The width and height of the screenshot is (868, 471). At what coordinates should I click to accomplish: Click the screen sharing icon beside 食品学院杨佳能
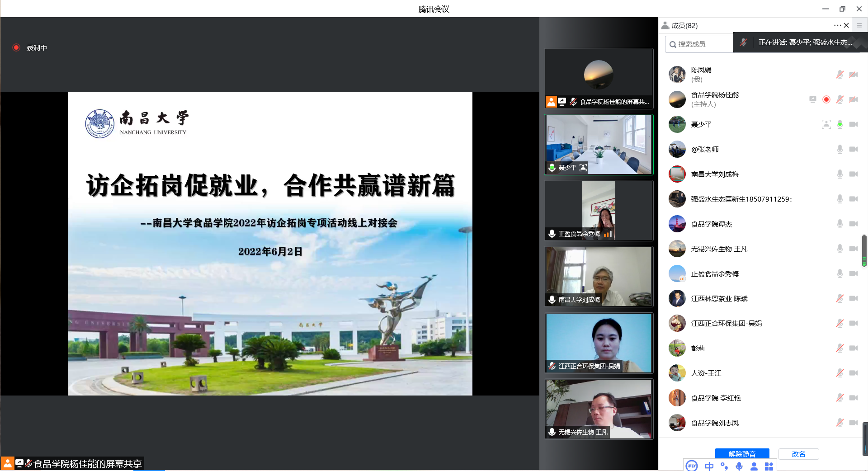click(x=813, y=99)
